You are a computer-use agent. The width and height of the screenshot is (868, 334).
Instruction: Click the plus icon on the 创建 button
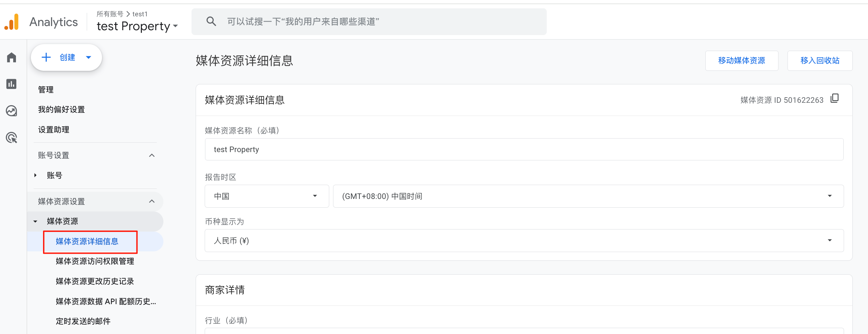[46, 57]
